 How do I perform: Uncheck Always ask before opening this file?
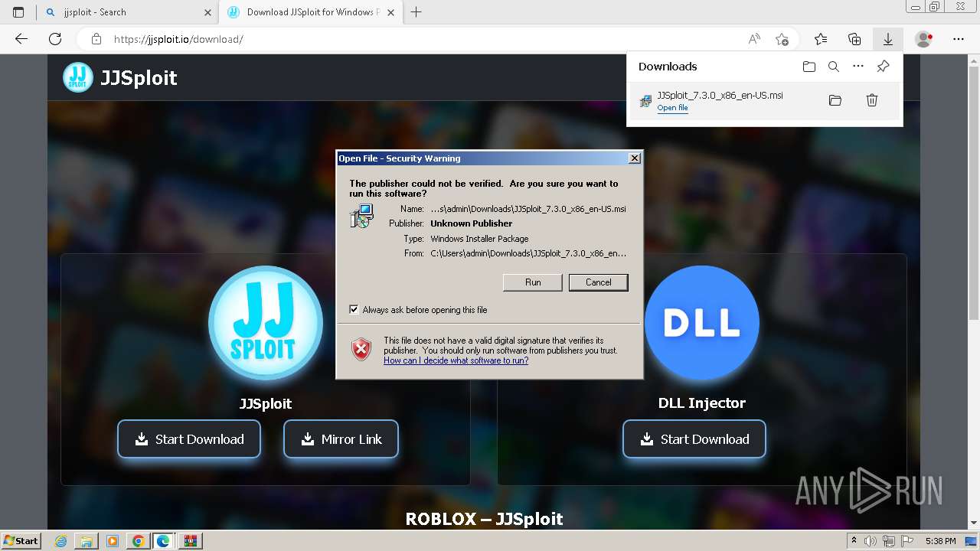[354, 310]
